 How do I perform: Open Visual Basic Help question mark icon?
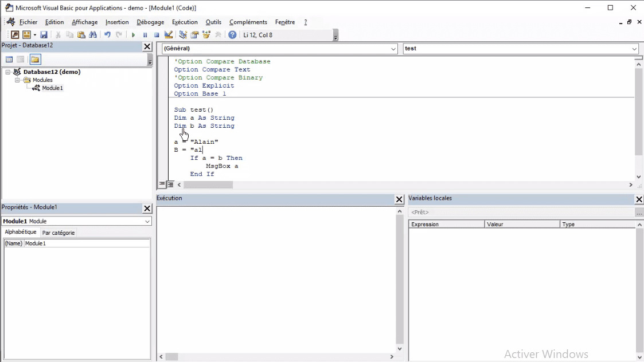pos(232,35)
